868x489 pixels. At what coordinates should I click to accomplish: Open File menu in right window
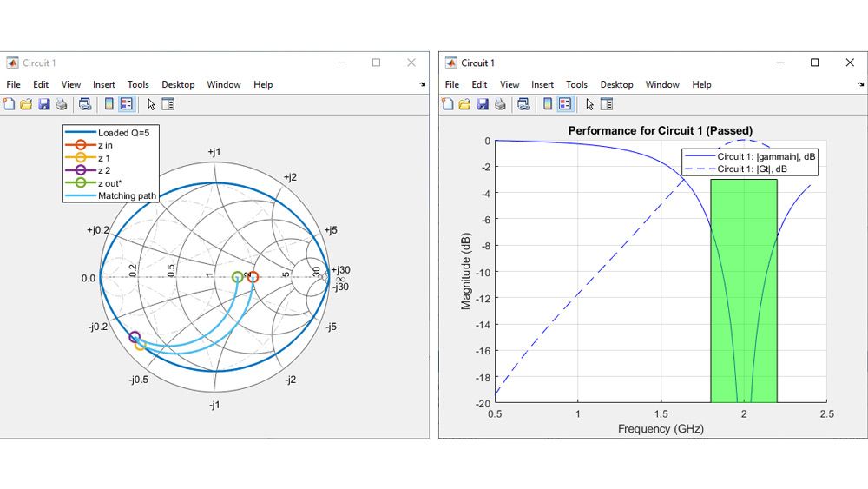(451, 85)
